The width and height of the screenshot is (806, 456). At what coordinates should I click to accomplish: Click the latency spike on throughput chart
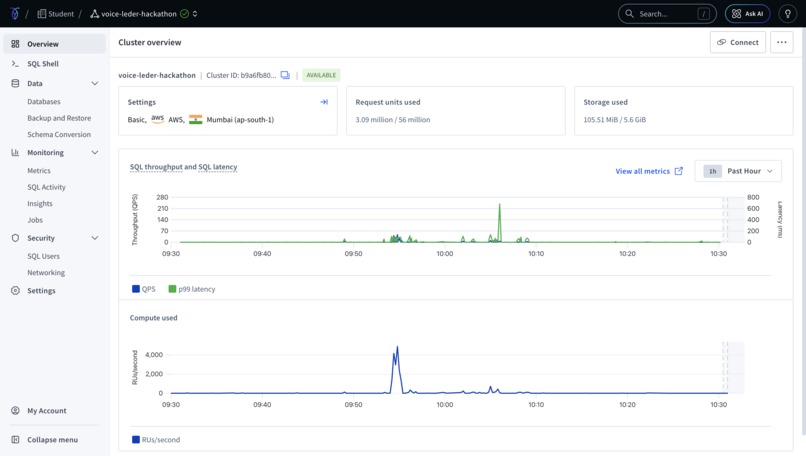coord(499,223)
